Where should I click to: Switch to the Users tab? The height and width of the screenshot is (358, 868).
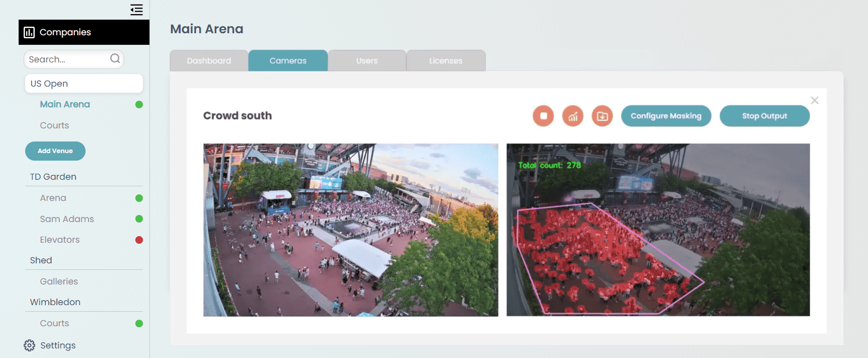(x=367, y=60)
